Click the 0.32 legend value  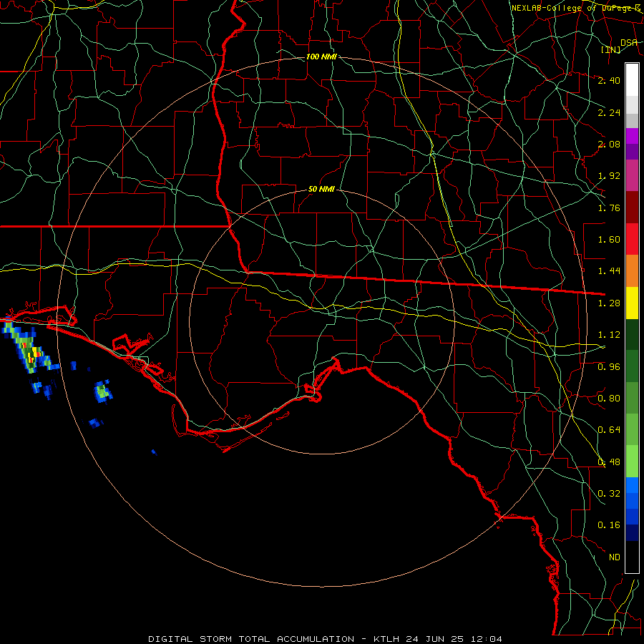coord(609,494)
